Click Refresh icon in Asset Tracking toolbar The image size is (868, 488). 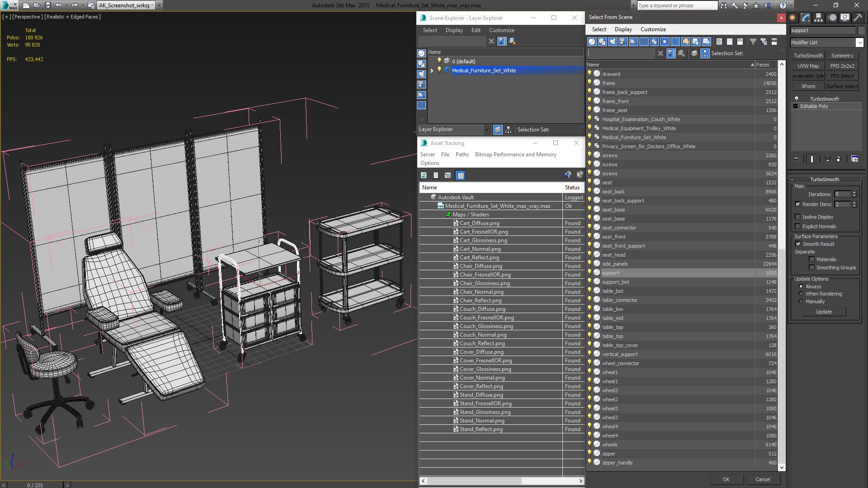pos(424,175)
